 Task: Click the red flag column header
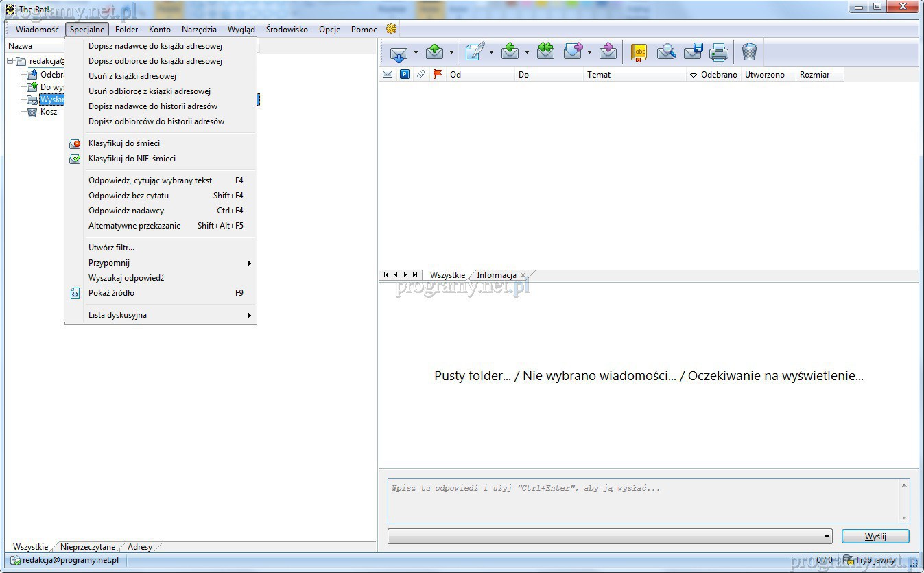pos(438,75)
